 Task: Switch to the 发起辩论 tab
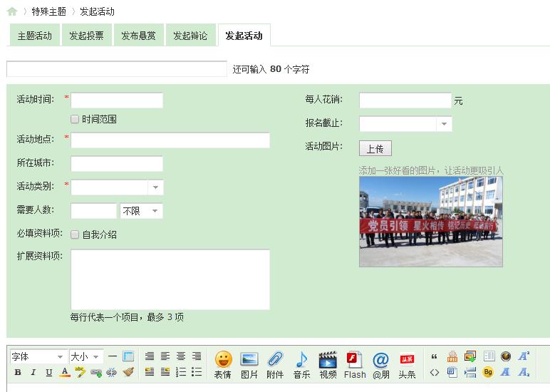click(190, 35)
